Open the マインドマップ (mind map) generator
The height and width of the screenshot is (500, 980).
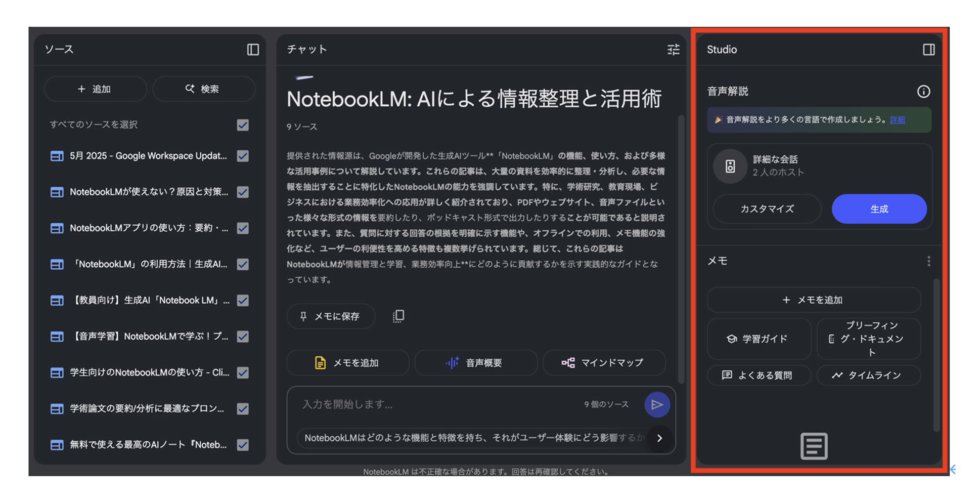pyautogui.click(x=604, y=363)
